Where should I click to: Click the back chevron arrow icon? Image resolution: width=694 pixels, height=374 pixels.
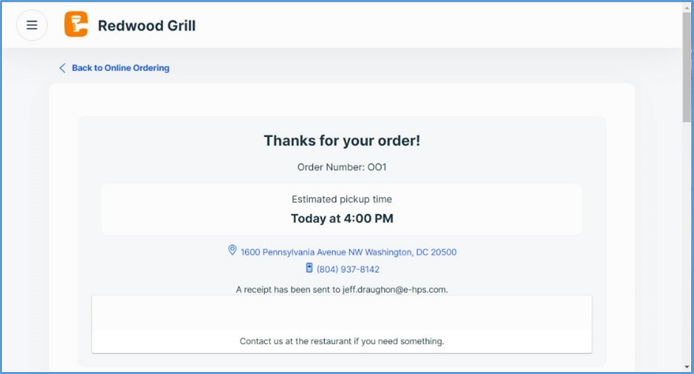tap(62, 68)
